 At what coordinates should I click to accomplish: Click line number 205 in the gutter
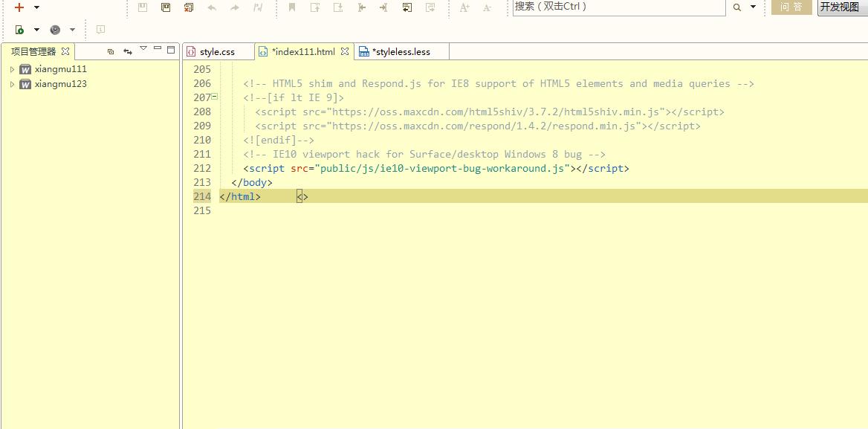click(202, 69)
